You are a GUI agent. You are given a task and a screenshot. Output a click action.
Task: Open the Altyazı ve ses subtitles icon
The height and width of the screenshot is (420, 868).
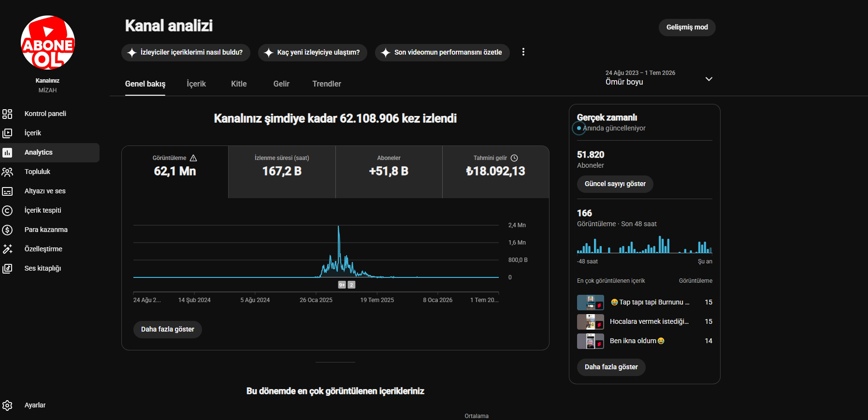click(7, 191)
